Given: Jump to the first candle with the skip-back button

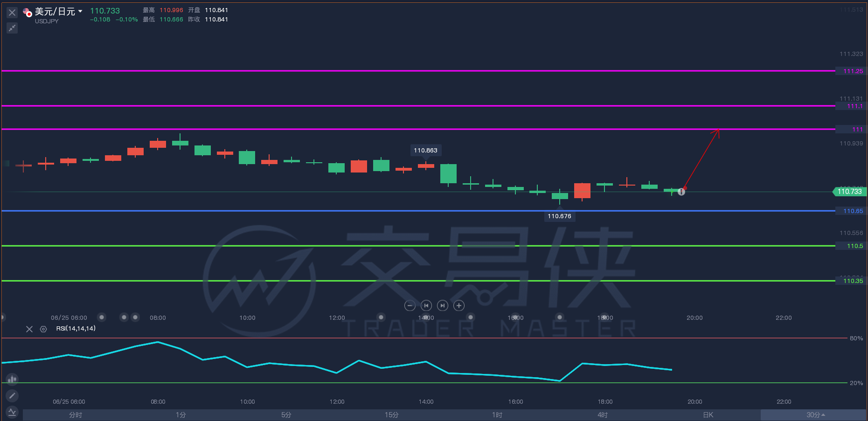Looking at the screenshot, I should coord(426,306).
